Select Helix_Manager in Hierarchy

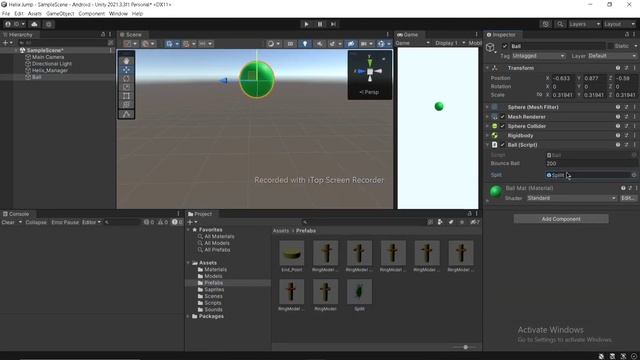click(x=50, y=70)
